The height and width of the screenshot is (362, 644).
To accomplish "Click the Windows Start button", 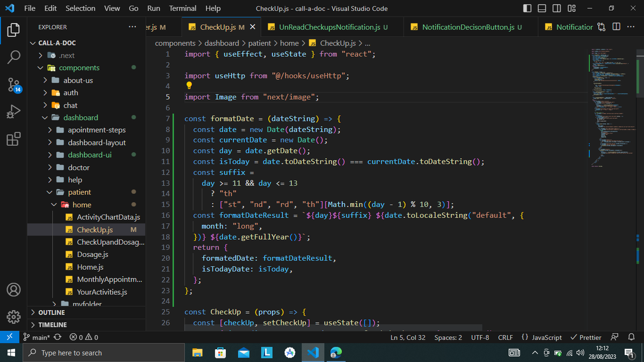I will click(x=11, y=352).
